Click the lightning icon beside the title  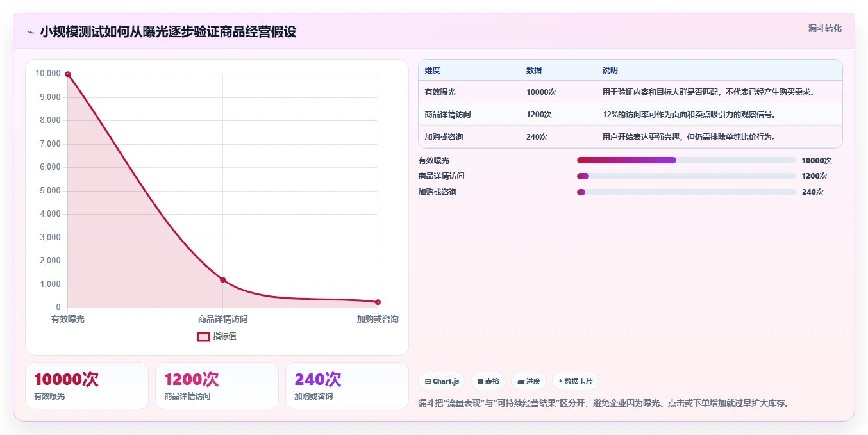point(30,32)
